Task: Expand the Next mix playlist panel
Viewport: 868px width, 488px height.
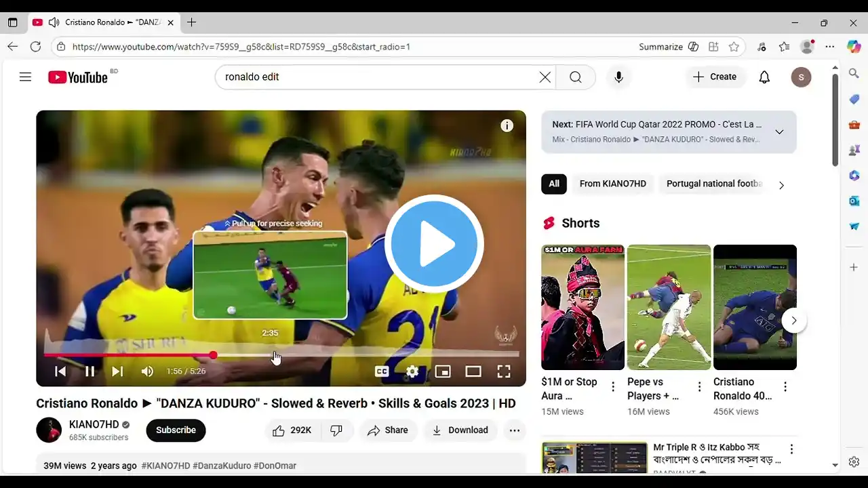Action: pos(779,132)
